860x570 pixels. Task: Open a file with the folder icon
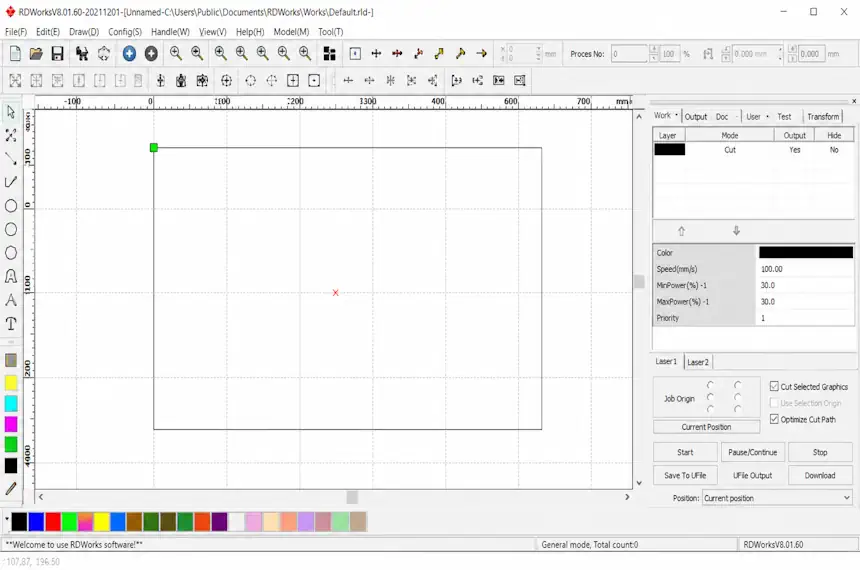[36, 53]
